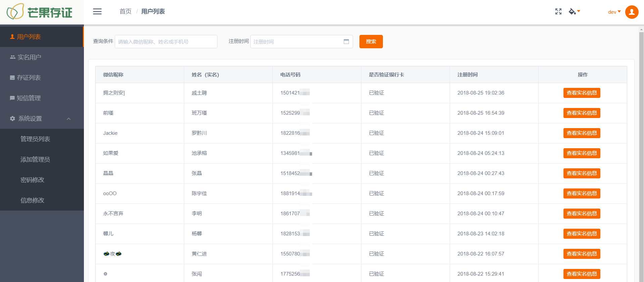
Task: Select 添加管理员 submenu item
Action: 35,160
